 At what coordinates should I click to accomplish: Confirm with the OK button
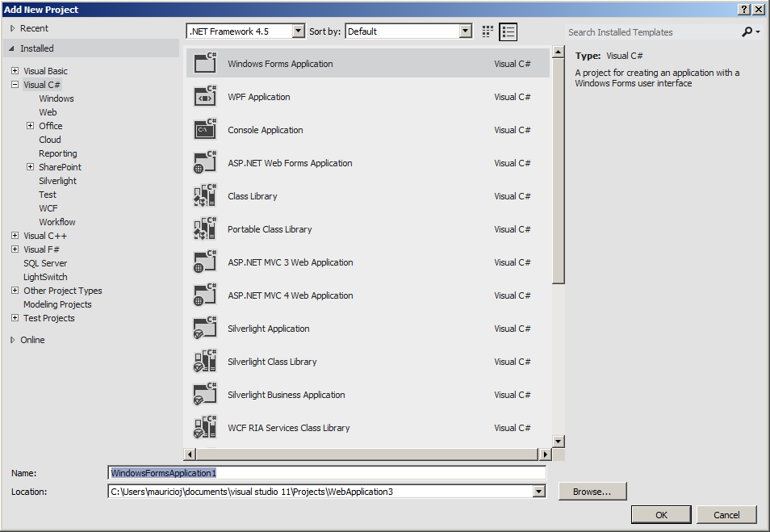pos(661,515)
